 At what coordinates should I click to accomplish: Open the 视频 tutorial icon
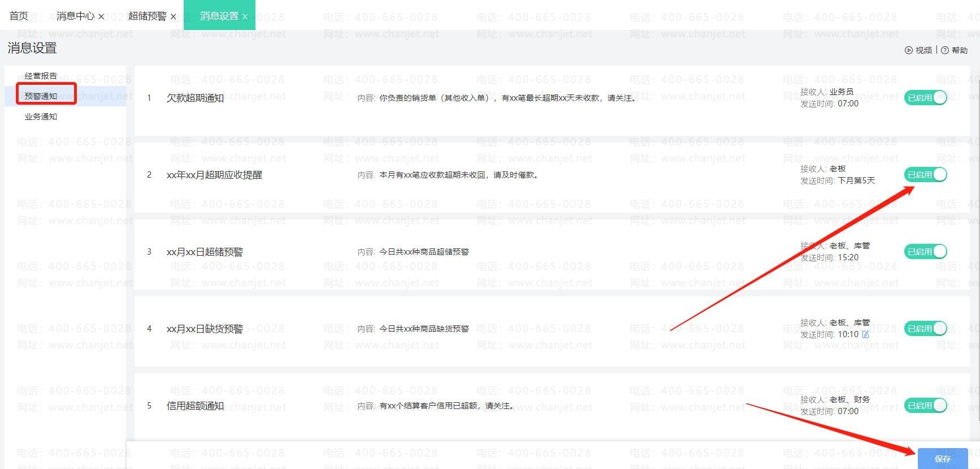click(909, 50)
